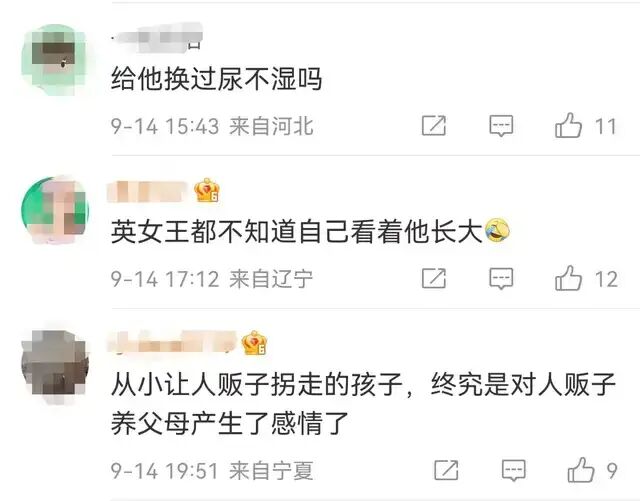Tap the crown badge beside third username
Viewport: 640px width, 501px height.
pyautogui.click(x=254, y=343)
